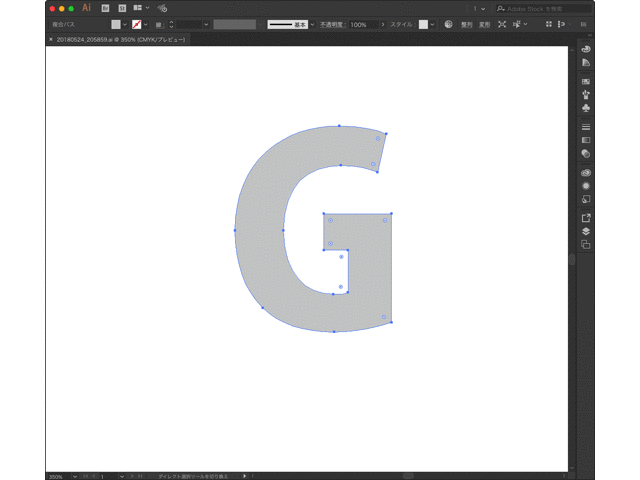The height and width of the screenshot is (480, 640).
Task: Click the Adobe Illustrator Ai logo
Action: [x=87, y=8]
